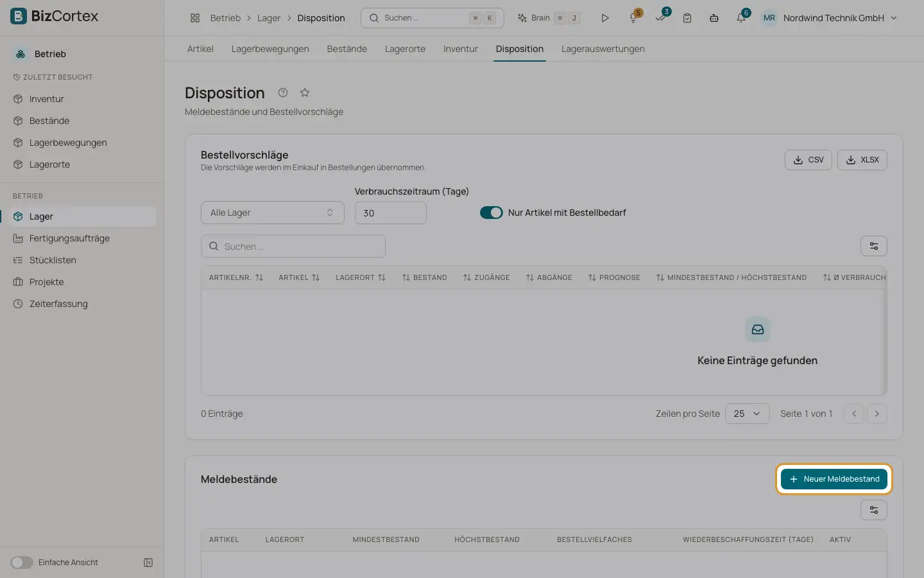This screenshot has height=578, width=924.
Task: Export Bestellvorschläge as XLSX
Action: [x=862, y=160]
